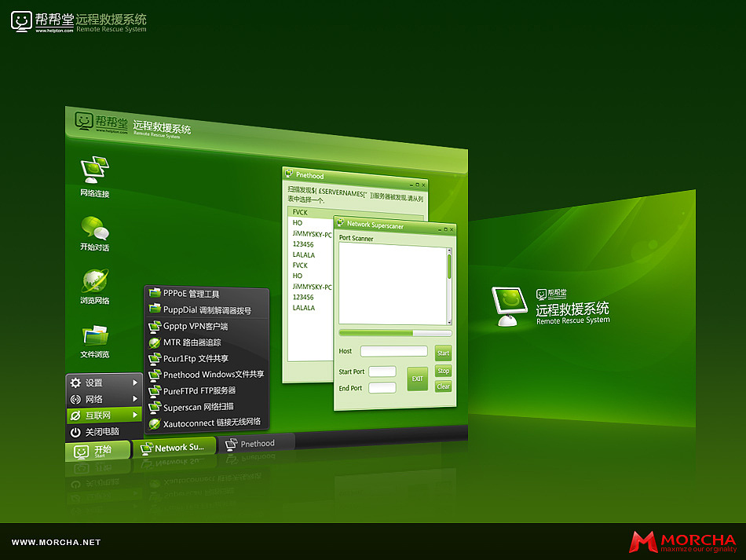This screenshot has height=560, width=746.
Task: Focus the End Port input field
Action: 382,388
